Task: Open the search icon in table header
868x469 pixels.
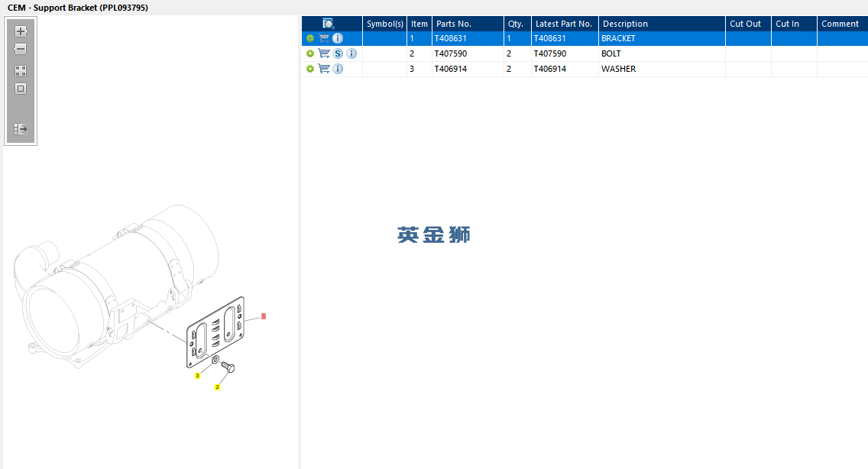Action: 329,24
